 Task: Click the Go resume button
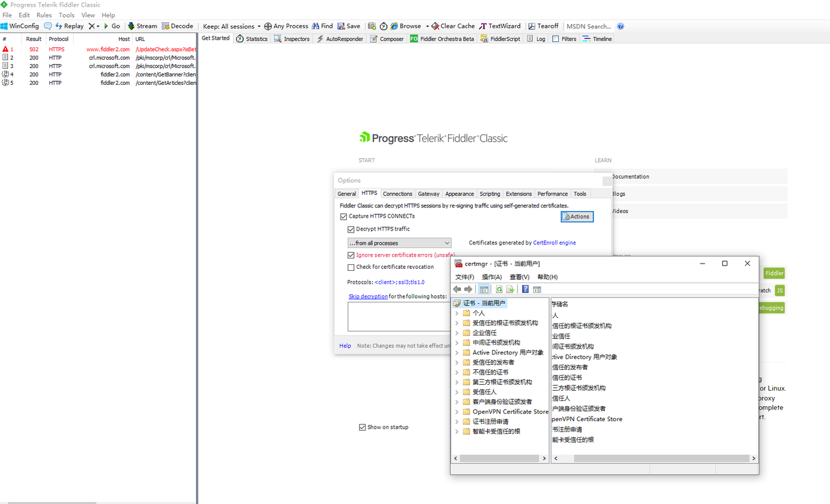112,27
